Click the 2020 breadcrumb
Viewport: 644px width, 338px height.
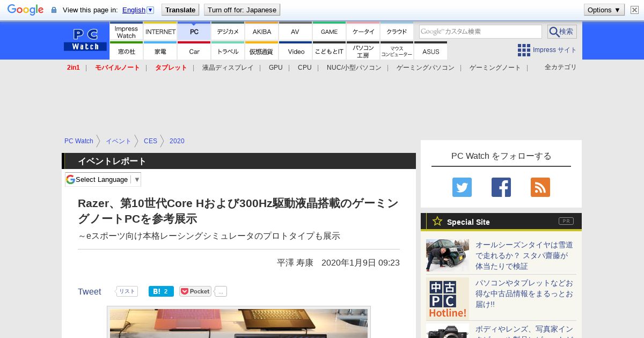(177, 141)
